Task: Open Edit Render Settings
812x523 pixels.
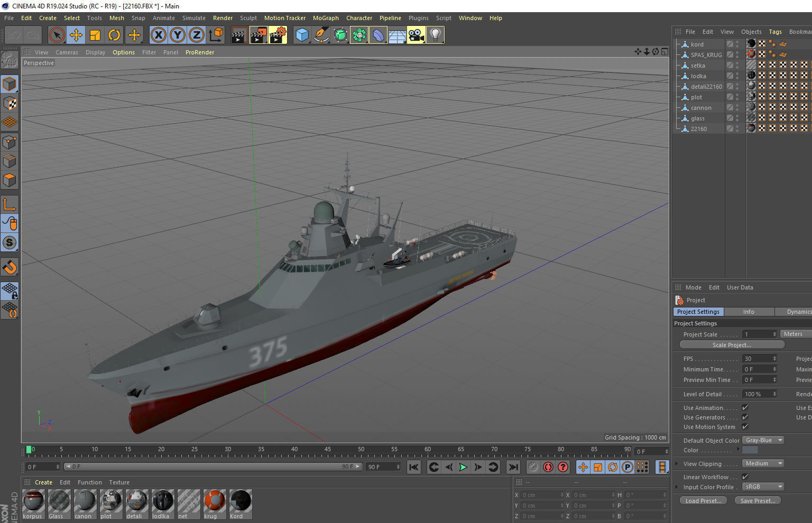Action: click(x=278, y=35)
